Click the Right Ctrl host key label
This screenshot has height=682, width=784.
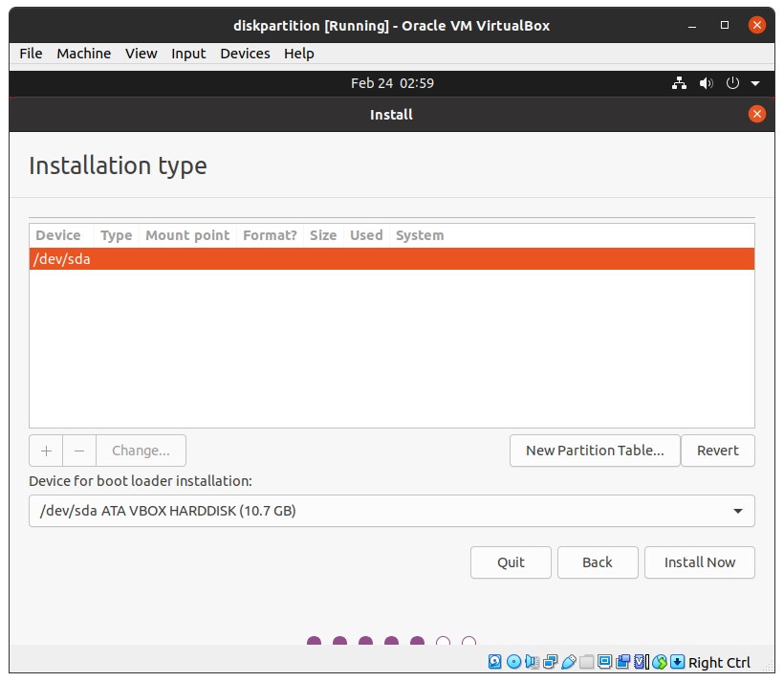(x=719, y=663)
